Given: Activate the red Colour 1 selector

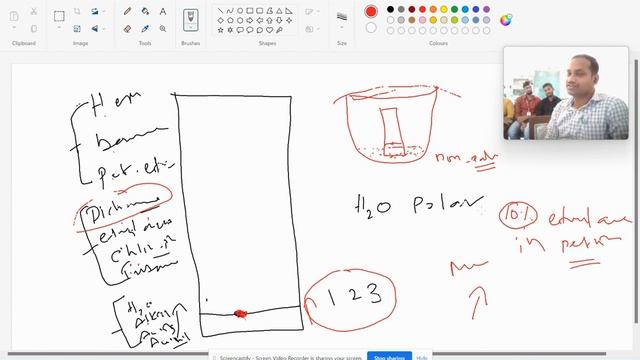Looking at the screenshot, I should pyautogui.click(x=371, y=11).
